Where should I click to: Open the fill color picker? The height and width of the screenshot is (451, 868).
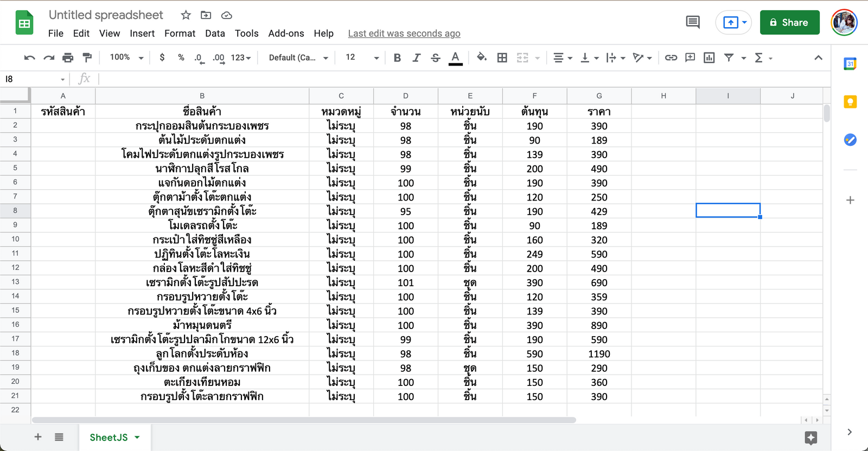pyautogui.click(x=481, y=57)
